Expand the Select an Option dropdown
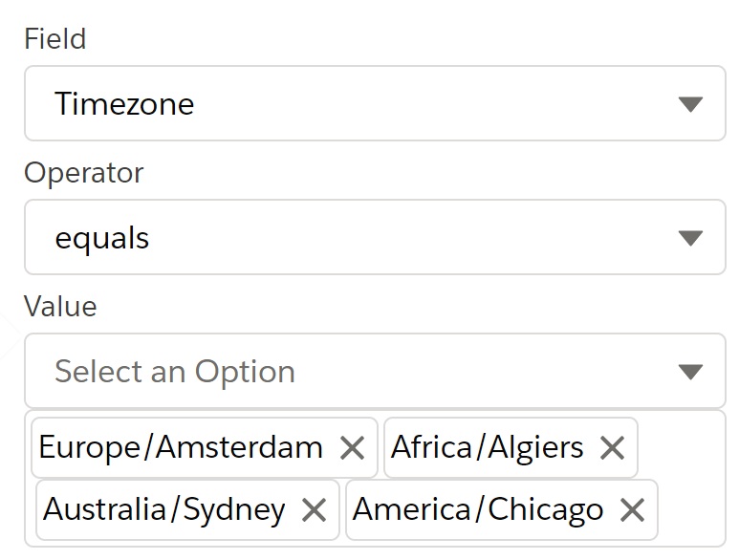Screen dimensions: 739x560 375,371
